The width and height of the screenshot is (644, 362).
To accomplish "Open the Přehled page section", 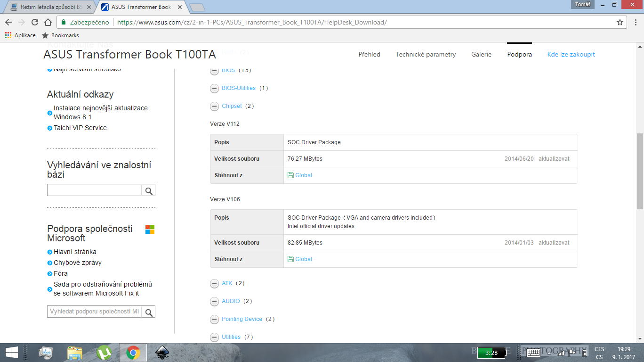I will point(369,54).
